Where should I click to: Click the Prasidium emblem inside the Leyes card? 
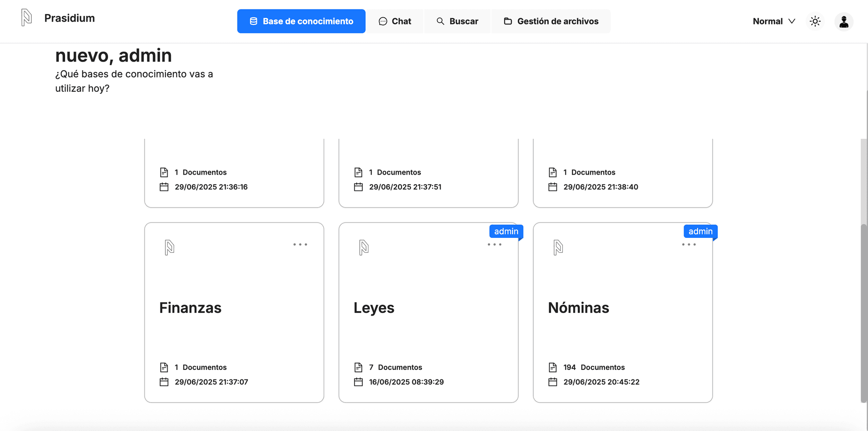(x=364, y=247)
